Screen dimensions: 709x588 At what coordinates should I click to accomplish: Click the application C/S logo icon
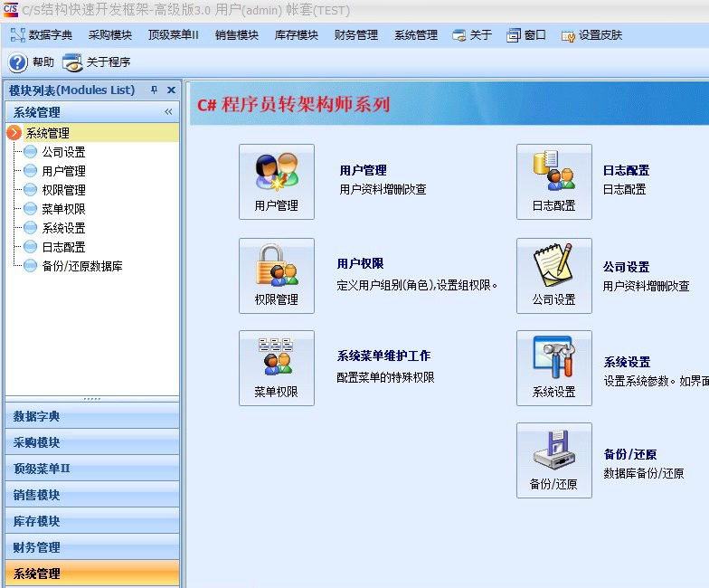point(10,9)
